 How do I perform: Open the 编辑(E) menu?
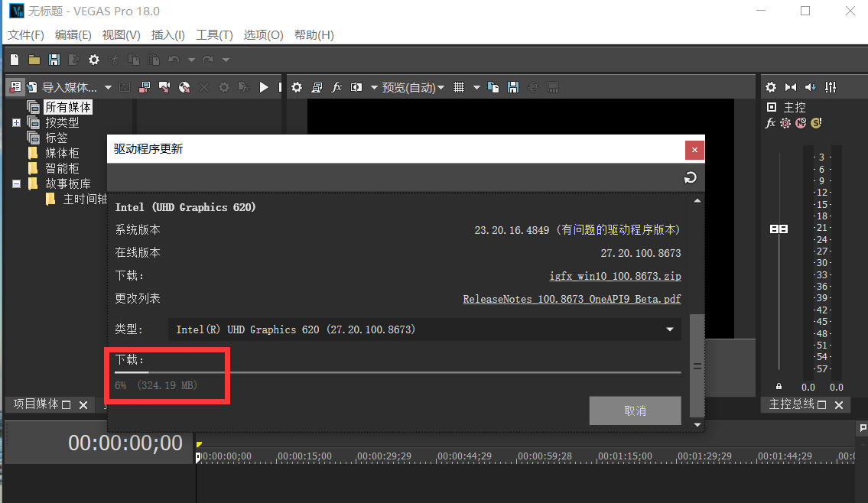[x=73, y=35]
